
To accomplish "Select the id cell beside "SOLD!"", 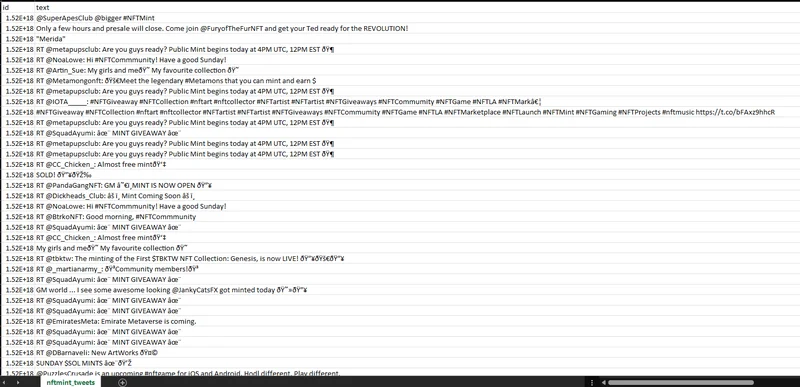I will (x=18, y=175).
